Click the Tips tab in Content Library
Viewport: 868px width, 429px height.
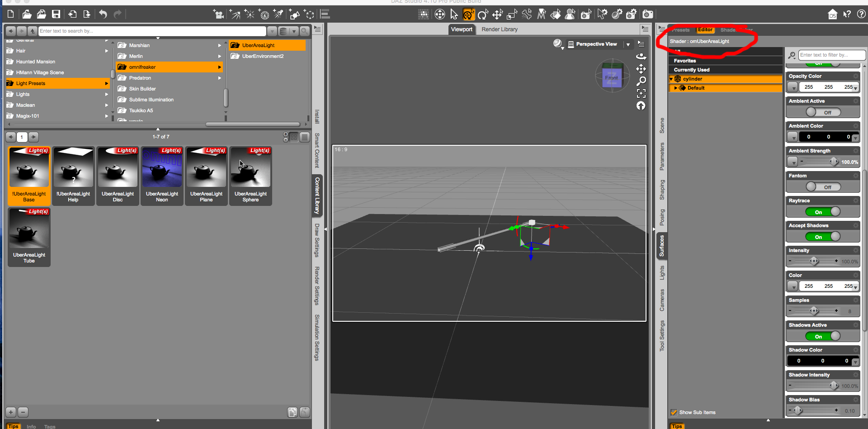[14, 426]
